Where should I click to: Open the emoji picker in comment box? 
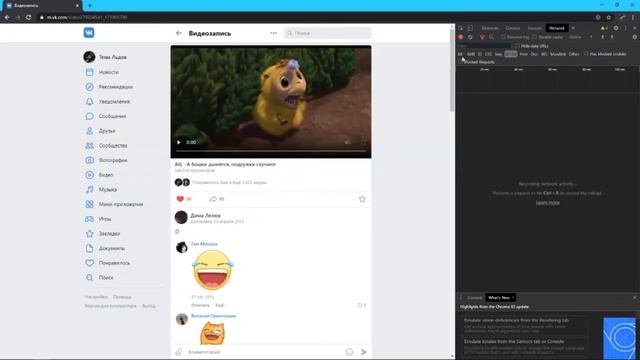coord(349,352)
